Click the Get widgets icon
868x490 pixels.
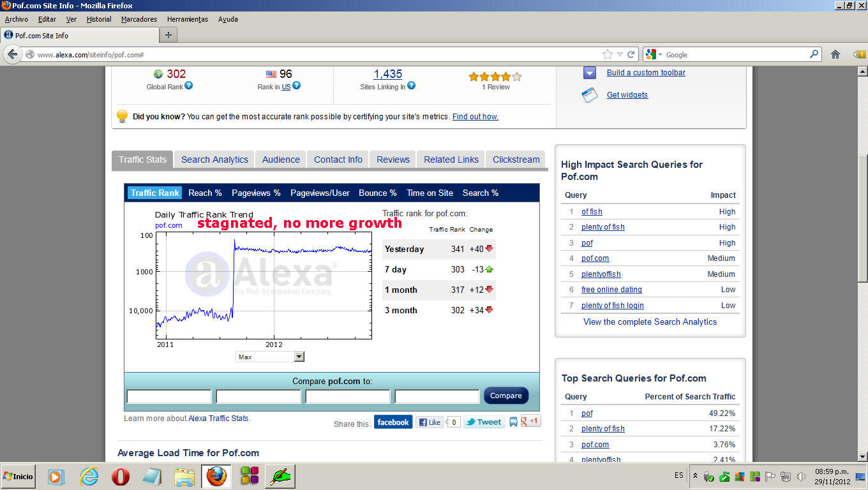[590, 95]
